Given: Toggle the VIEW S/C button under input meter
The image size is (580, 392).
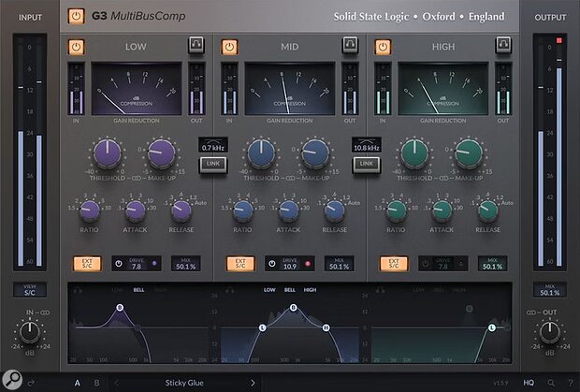Looking at the screenshot, I should (x=30, y=290).
